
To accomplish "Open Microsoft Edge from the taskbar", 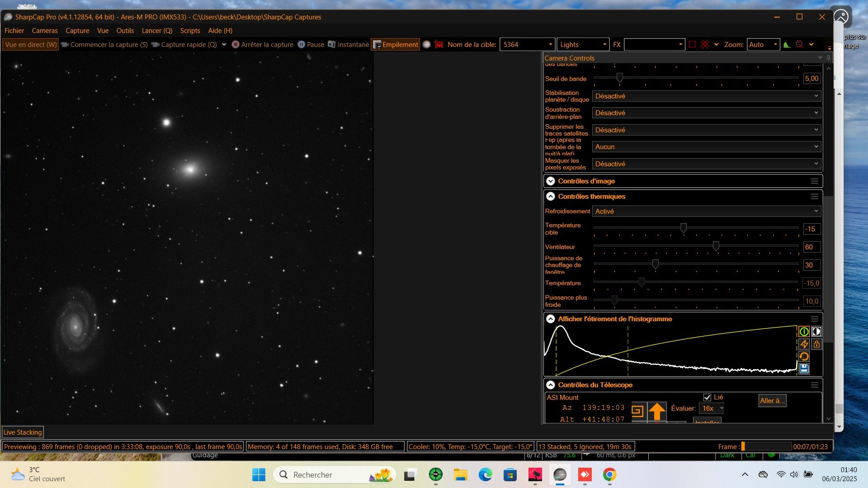I will pos(485,474).
